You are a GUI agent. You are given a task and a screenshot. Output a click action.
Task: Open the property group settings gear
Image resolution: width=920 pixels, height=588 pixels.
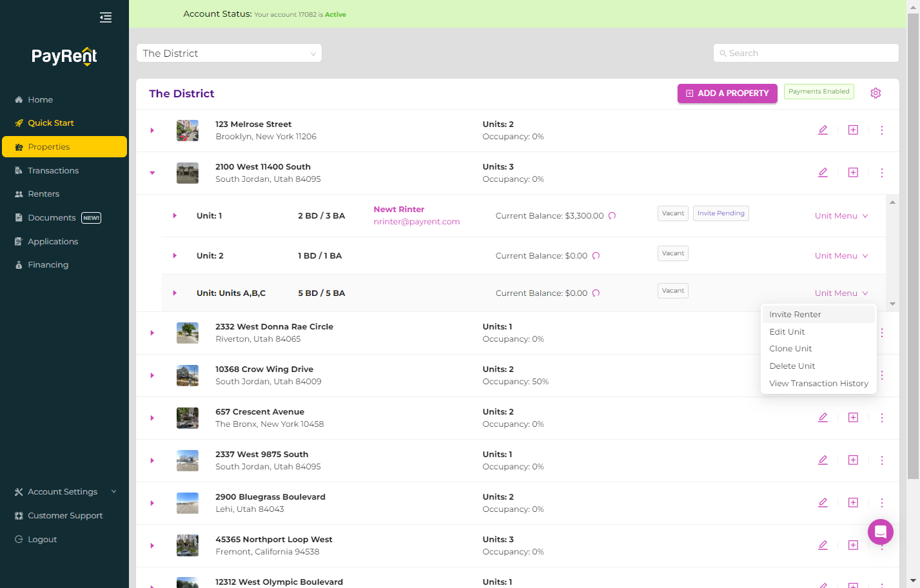click(x=876, y=93)
